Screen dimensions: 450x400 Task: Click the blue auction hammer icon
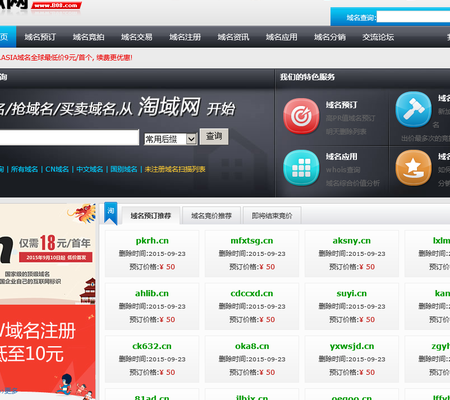(x=413, y=110)
